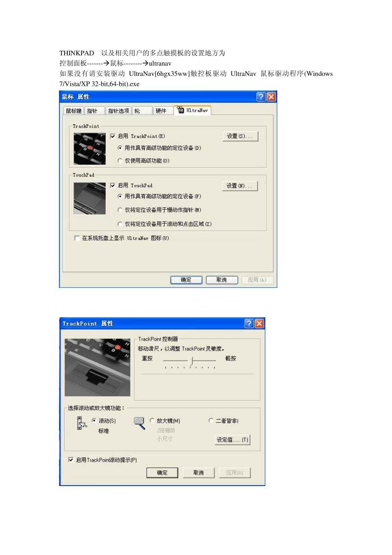Open the 硬件 tab
The width and height of the screenshot is (392, 555).
tap(163, 111)
